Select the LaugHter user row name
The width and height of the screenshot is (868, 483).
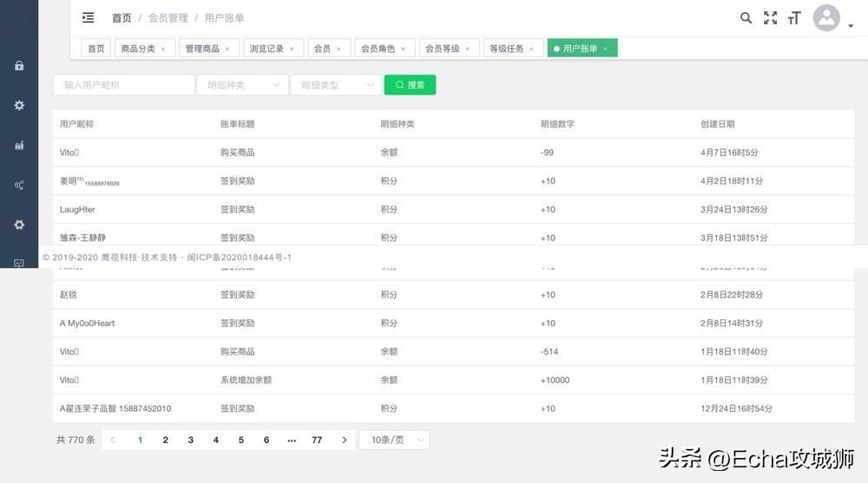77,209
